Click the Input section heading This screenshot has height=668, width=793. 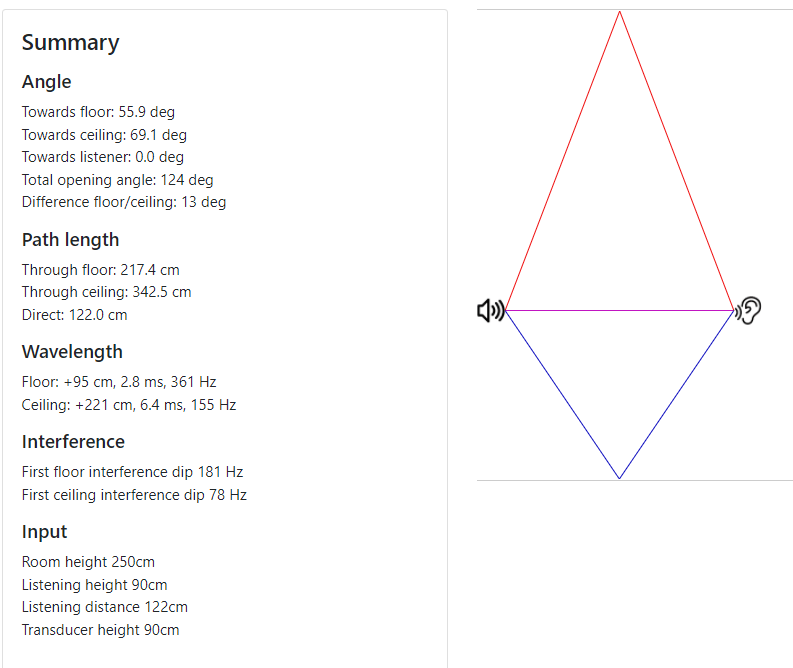pos(45,532)
